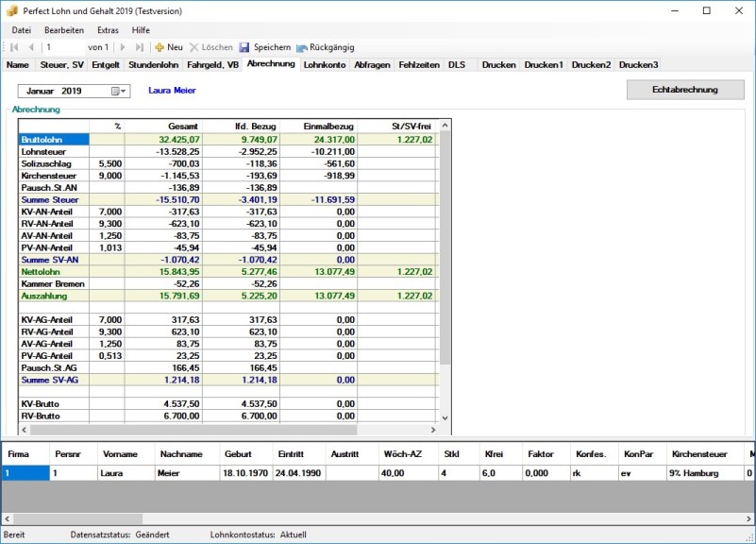Click the Nettolohn row label
The height and width of the screenshot is (544, 756).
54,271
